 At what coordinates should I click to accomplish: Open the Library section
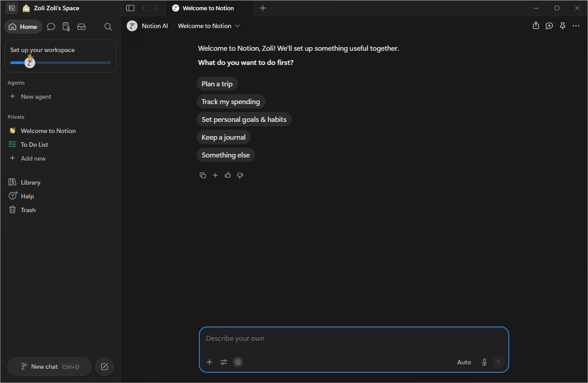tap(60, 182)
